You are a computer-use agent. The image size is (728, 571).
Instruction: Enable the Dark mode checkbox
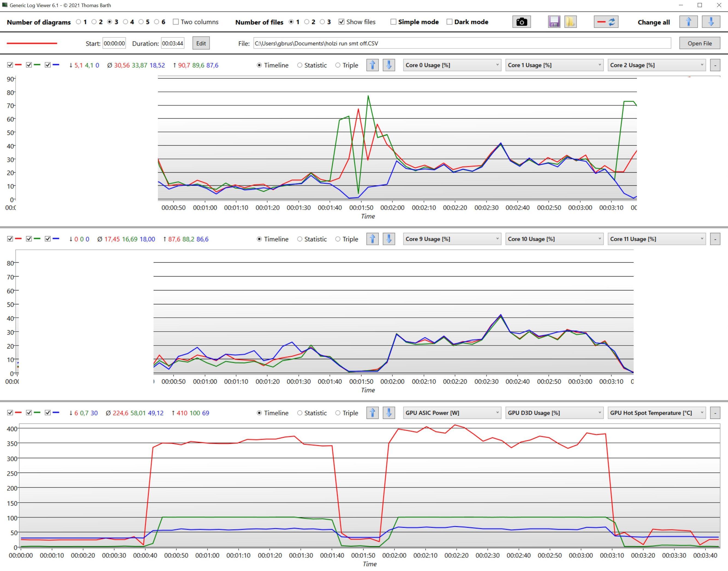point(450,22)
